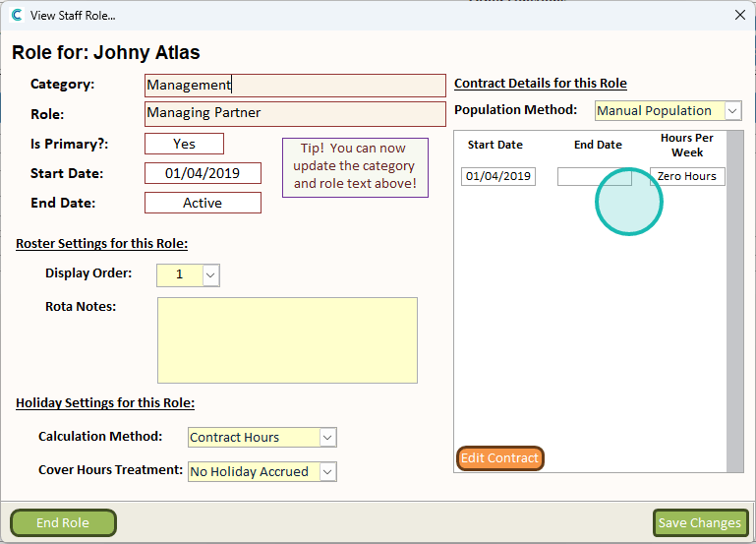Expand the Cover Hours Treatment dropdown
Viewport: 756px width, 544px height.
(328, 471)
